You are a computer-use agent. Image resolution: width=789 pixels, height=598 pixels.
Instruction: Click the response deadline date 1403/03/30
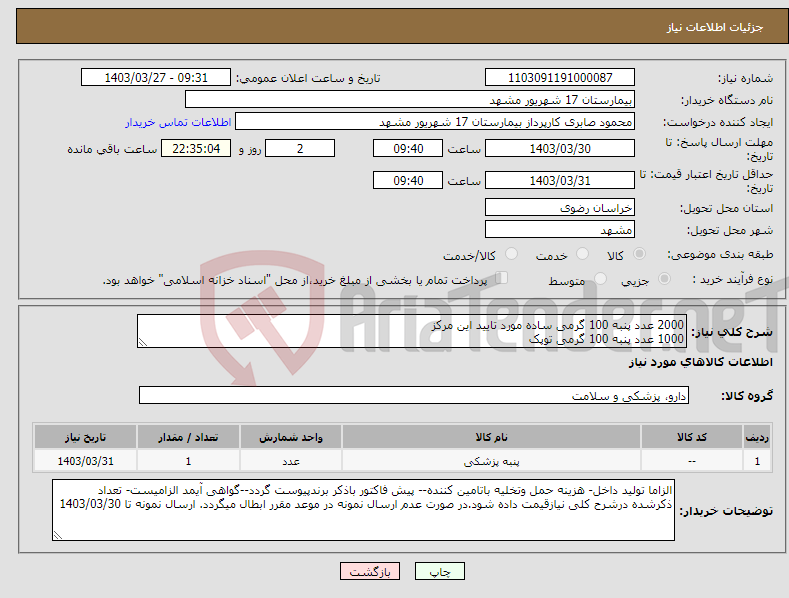(560, 148)
